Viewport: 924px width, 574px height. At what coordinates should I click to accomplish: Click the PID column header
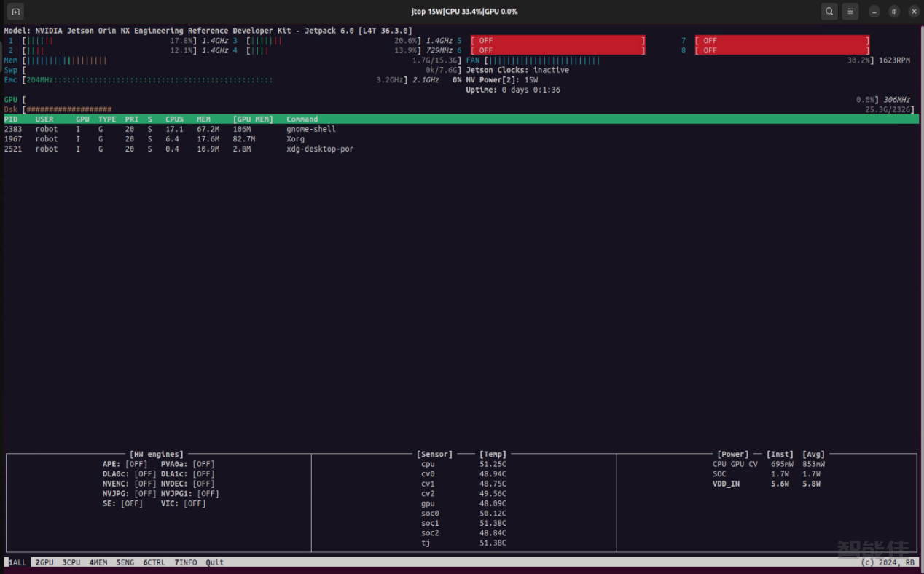[11, 119]
